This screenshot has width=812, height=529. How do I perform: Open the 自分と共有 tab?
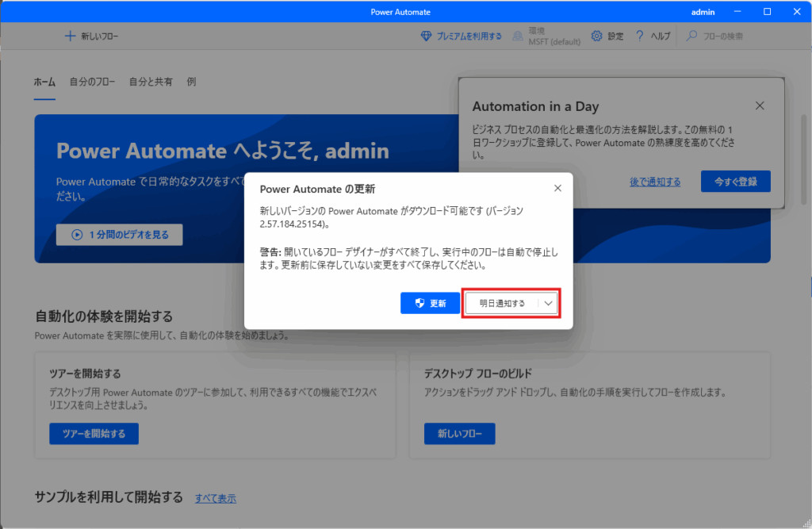point(151,82)
